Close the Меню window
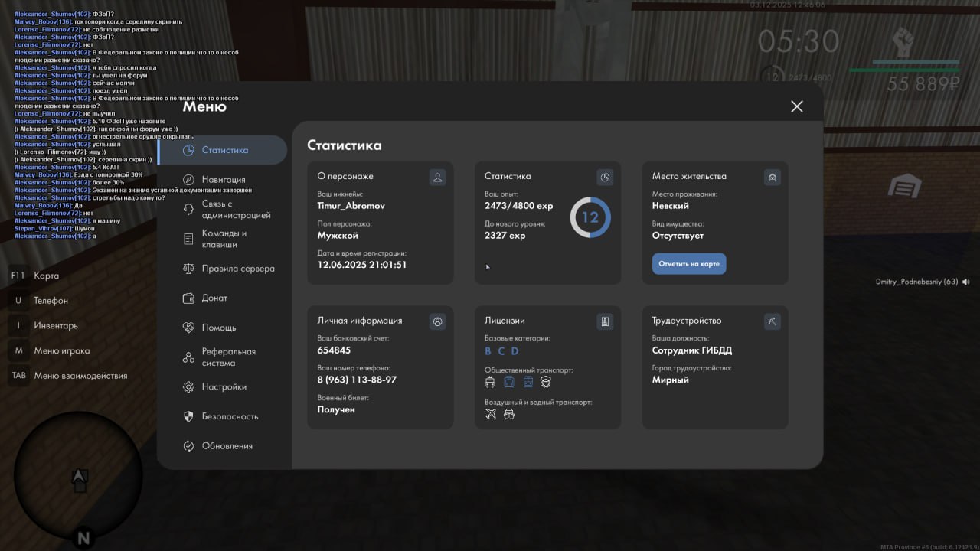This screenshot has width=980, height=551. 797,106
